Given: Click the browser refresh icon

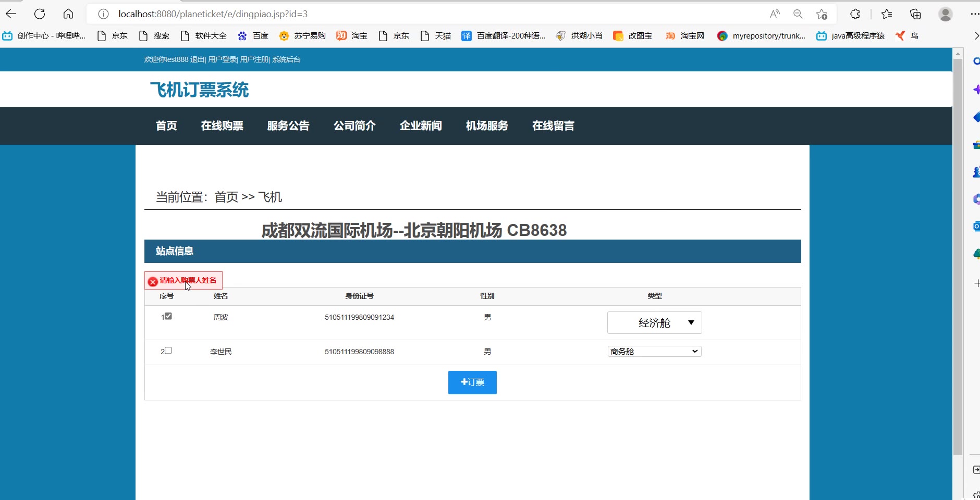Looking at the screenshot, I should [40, 14].
